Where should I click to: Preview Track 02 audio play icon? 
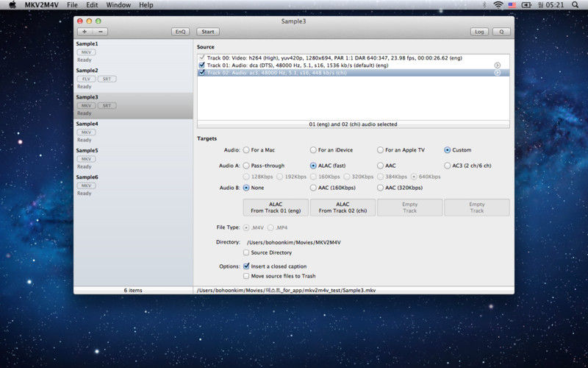498,72
